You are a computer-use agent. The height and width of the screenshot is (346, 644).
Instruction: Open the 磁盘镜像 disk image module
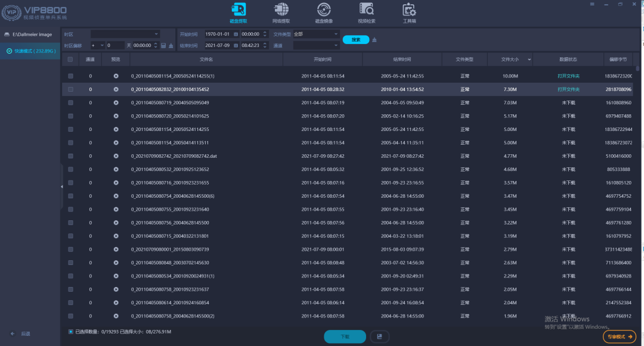pos(324,13)
